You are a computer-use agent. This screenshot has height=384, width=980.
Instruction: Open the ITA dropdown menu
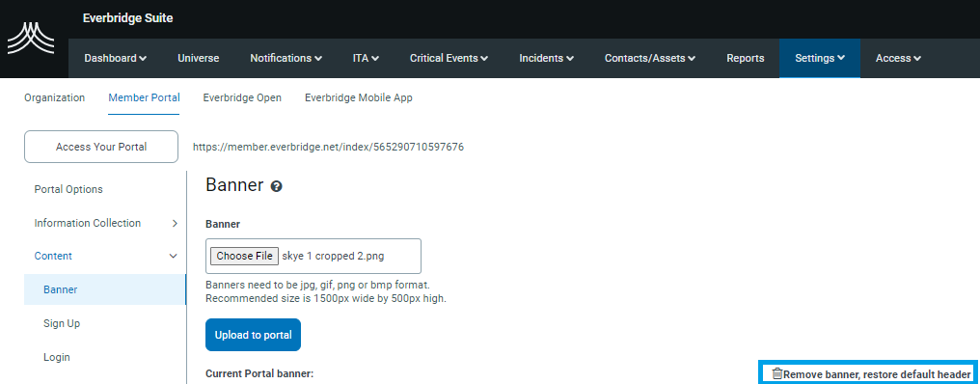pyautogui.click(x=366, y=58)
